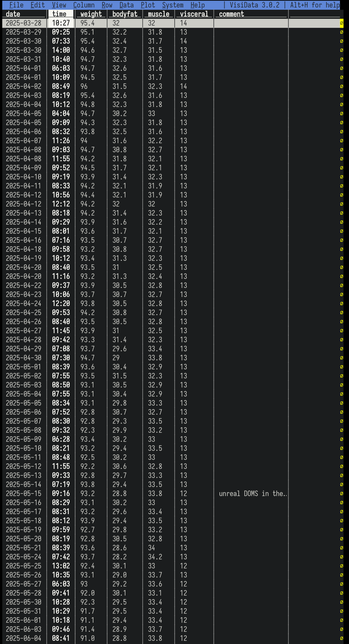Viewport: 349px width, 644px height.
Task: Click weight value 93 on 2025-05-27
Action: (84, 584)
